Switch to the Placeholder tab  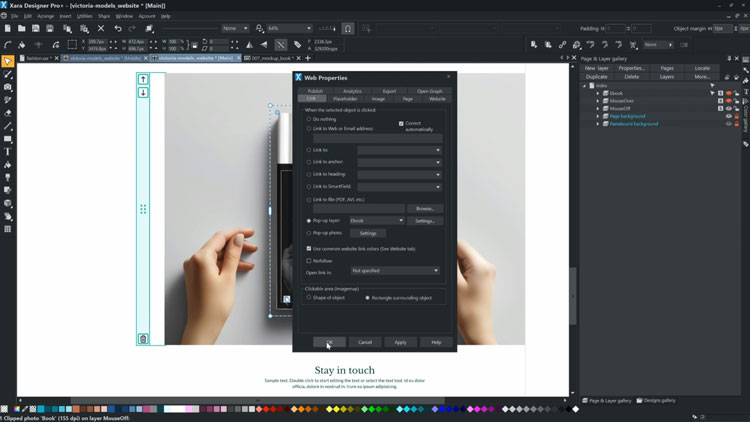click(x=345, y=99)
